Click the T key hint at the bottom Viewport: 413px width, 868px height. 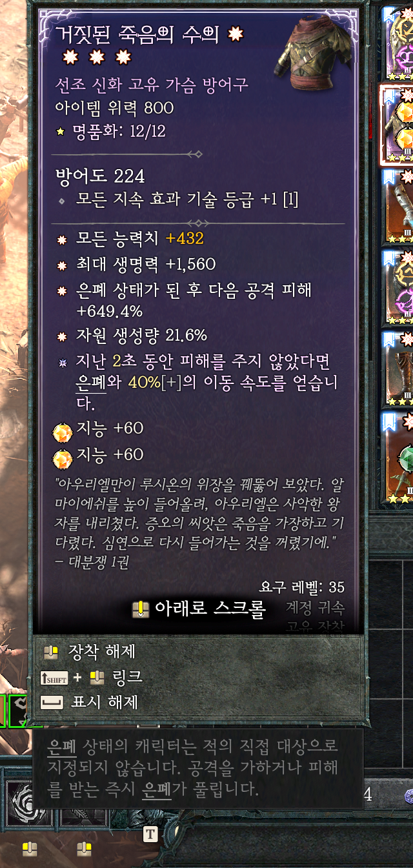click(x=150, y=834)
